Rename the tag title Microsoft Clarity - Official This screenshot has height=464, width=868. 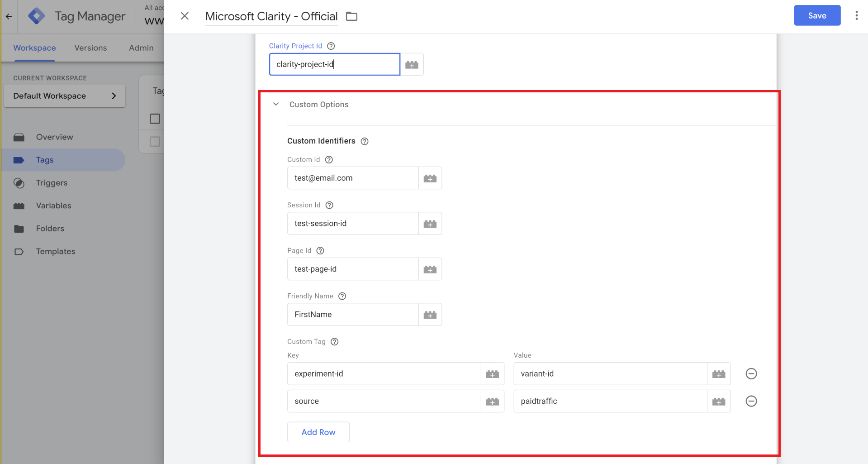point(271,16)
